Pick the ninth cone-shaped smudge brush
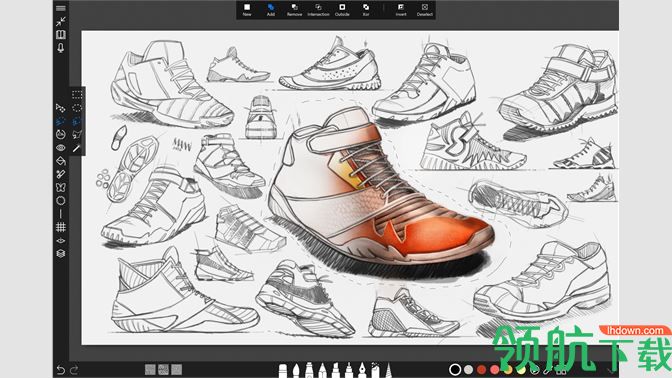Image resolution: width=672 pixels, height=378 pixels. click(x=388, y=371)
